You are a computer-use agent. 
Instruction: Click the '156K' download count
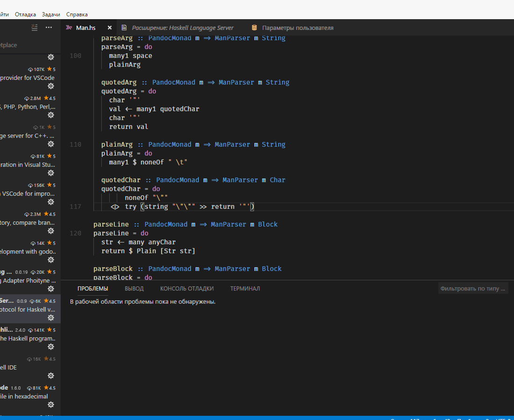pyautogui.click(x=39, y=185)
